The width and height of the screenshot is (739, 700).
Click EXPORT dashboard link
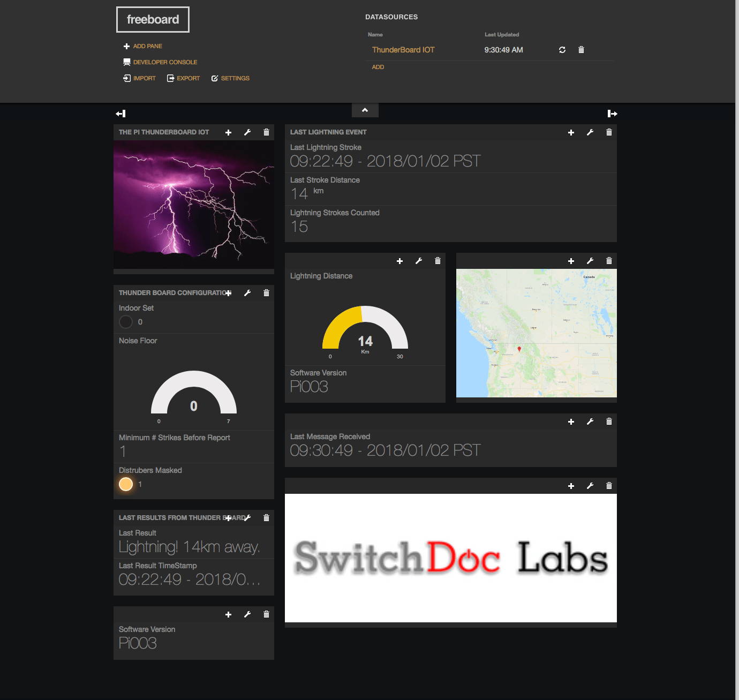click(183, 78)
